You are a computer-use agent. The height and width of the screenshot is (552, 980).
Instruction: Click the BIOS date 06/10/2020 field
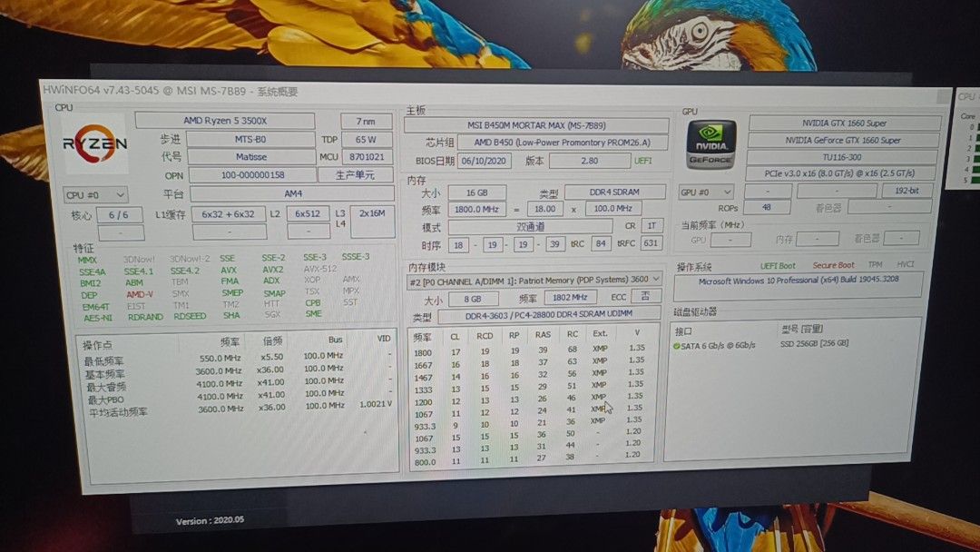pos(485,161)
